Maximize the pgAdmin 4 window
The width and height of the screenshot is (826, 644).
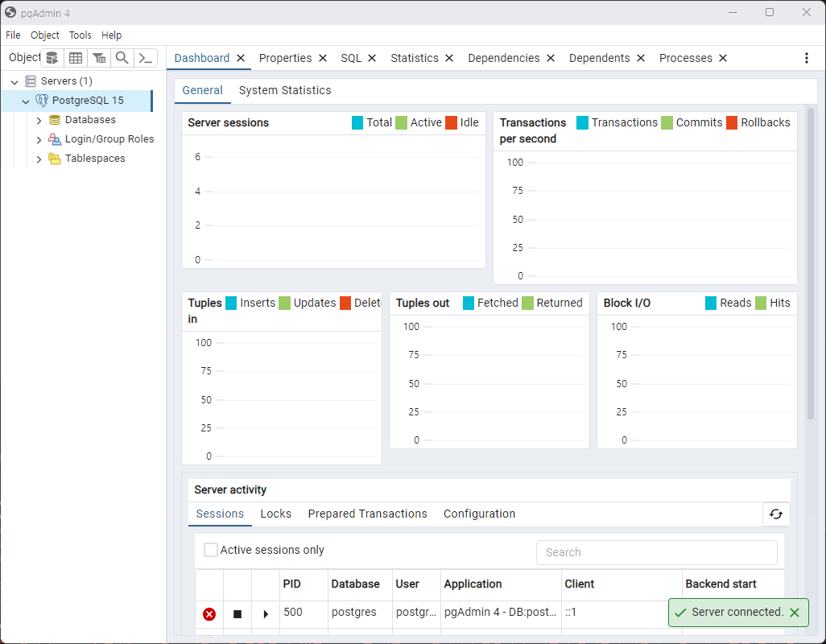click(770, 12)
